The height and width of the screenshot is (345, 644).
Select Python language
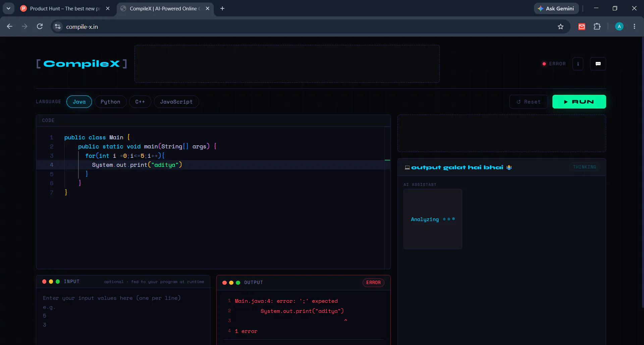(110, 102)
